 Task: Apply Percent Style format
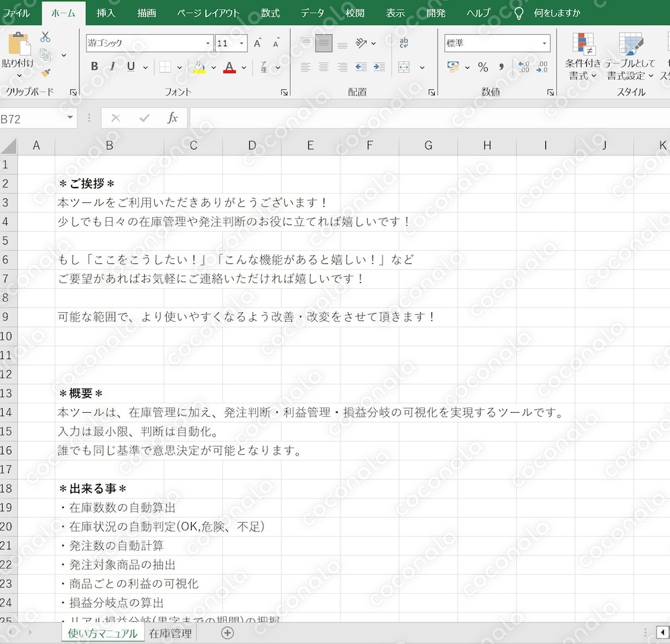tap(483, 67)
